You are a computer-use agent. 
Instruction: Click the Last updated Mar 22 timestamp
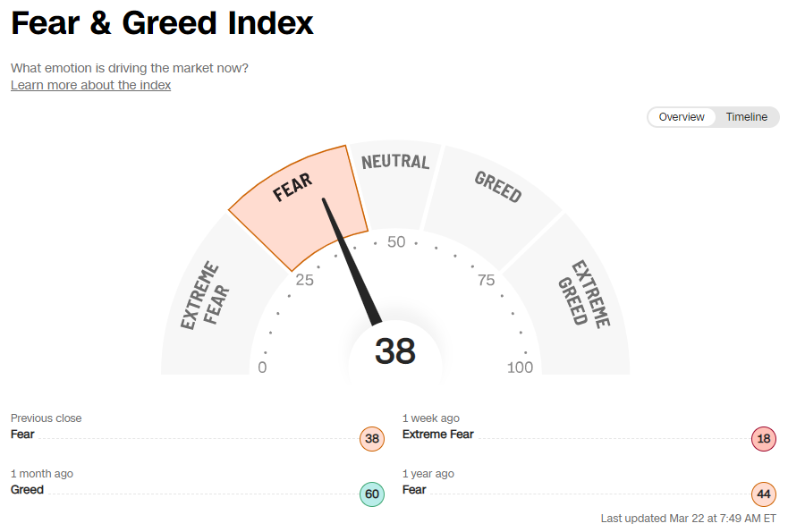[689, 517]
